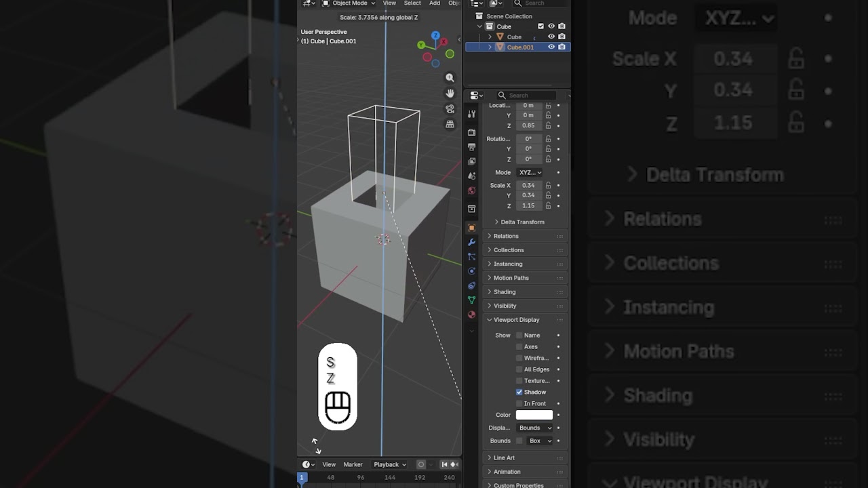The width and height of the screenshot is (868, 488).
Task: Click the lock icon next to Location Z
Action: [548, 125]
